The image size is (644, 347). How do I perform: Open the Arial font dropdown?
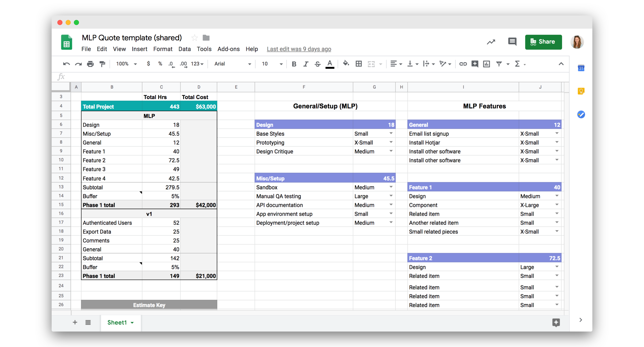233,64
